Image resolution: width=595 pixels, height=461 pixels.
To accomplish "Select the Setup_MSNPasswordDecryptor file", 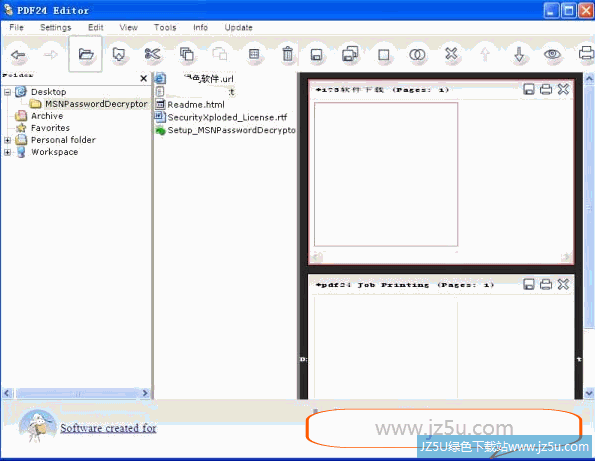I will coord(231,130).
